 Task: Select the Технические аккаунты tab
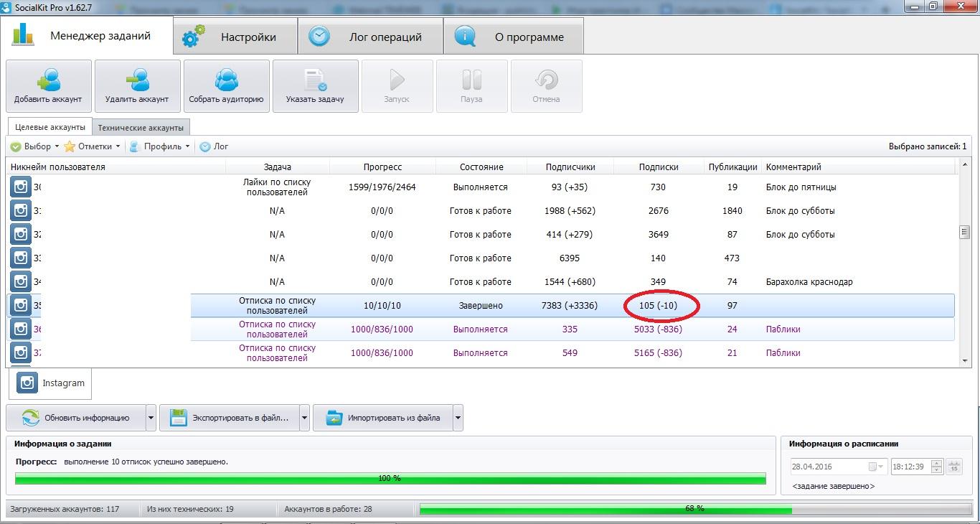coord(141,128)
